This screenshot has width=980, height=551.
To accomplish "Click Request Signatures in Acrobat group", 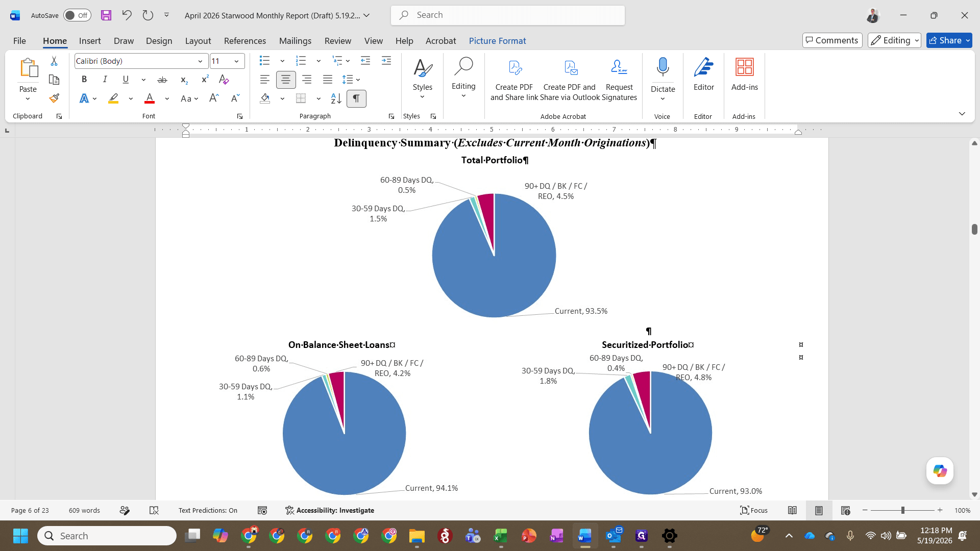I will 619,79.
